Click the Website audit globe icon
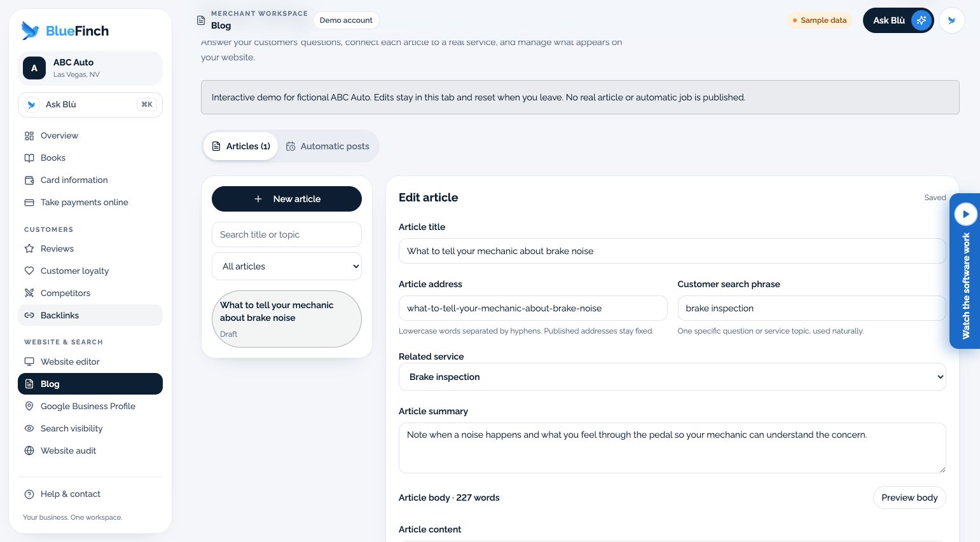The height and width of the screenshot is (542, 980). [29, 451]
